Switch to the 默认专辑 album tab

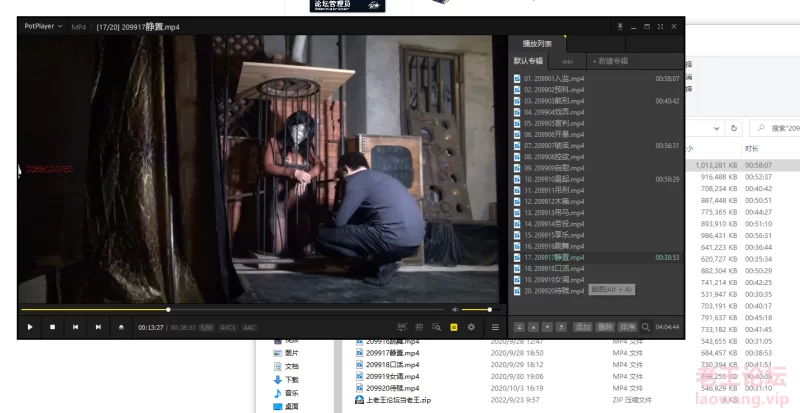(x=528, y=61)
